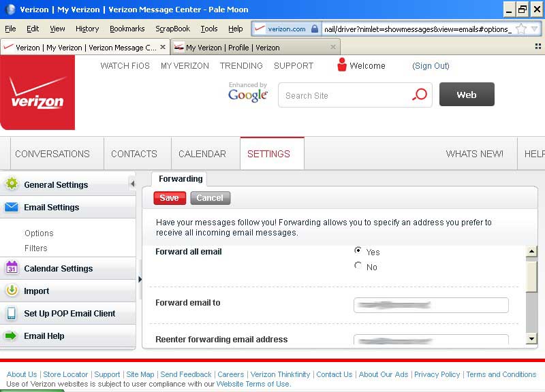Click the Privacy Policy footer link
This screenshot has width=545, height=392.
[437, 374]
